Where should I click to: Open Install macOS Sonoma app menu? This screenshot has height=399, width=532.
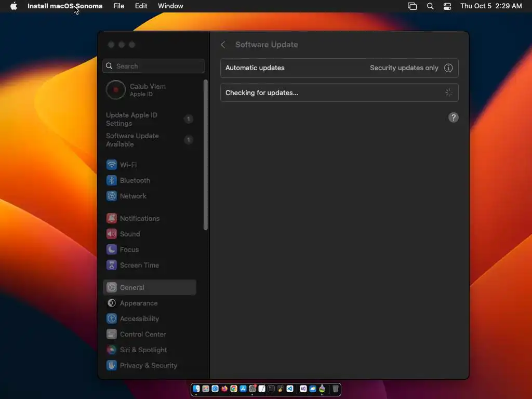coord(65,6)
